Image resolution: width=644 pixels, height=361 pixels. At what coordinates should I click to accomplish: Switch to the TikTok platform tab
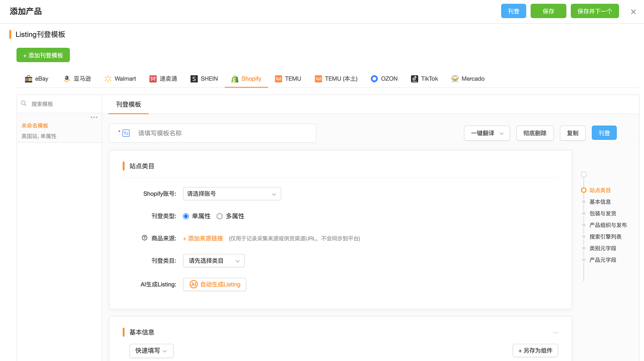coord(424,79)
